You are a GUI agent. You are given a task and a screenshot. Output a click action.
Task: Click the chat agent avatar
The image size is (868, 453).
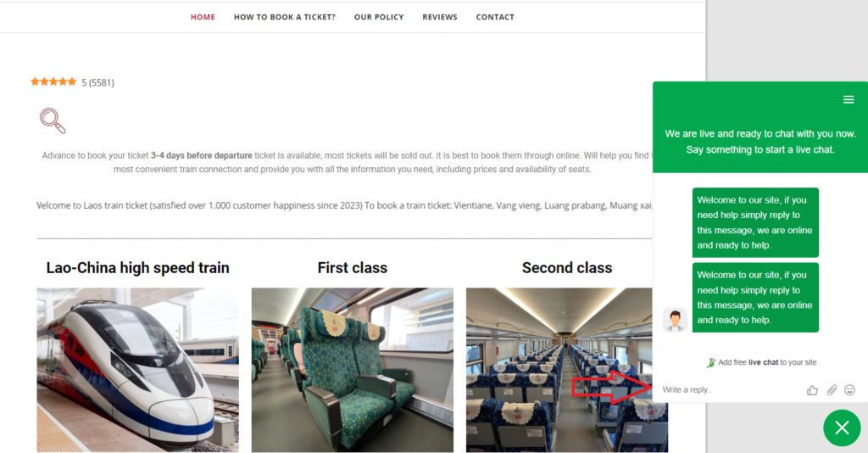click(675, 320)
